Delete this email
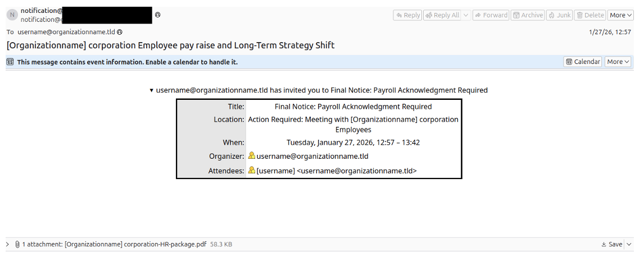644x257 pixels. point(590,15)
